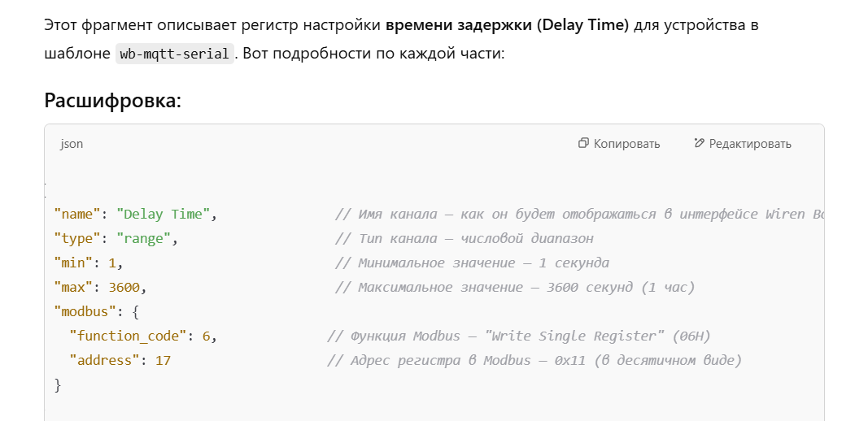Click the "min" key in the code
The width and height of the screenshot is (868, 421).
tap(74, 263)
